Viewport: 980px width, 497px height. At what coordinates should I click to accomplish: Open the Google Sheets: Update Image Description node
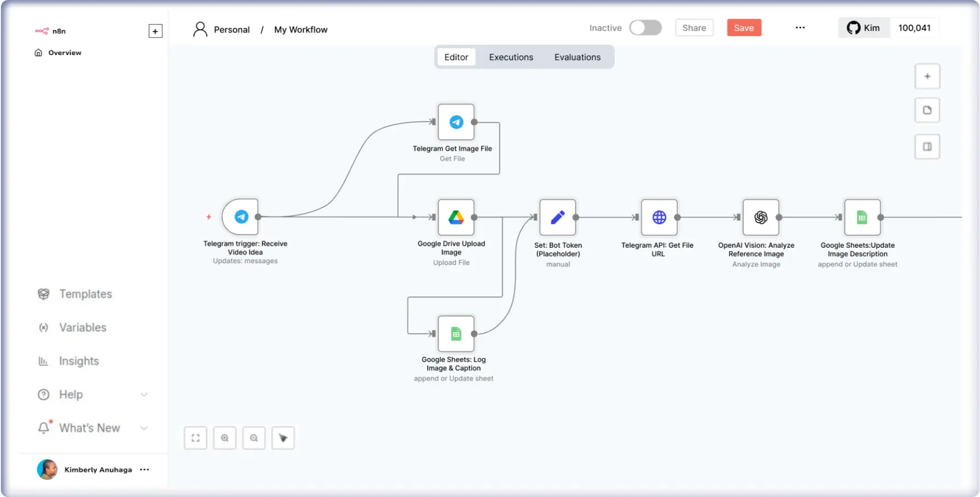862,217
